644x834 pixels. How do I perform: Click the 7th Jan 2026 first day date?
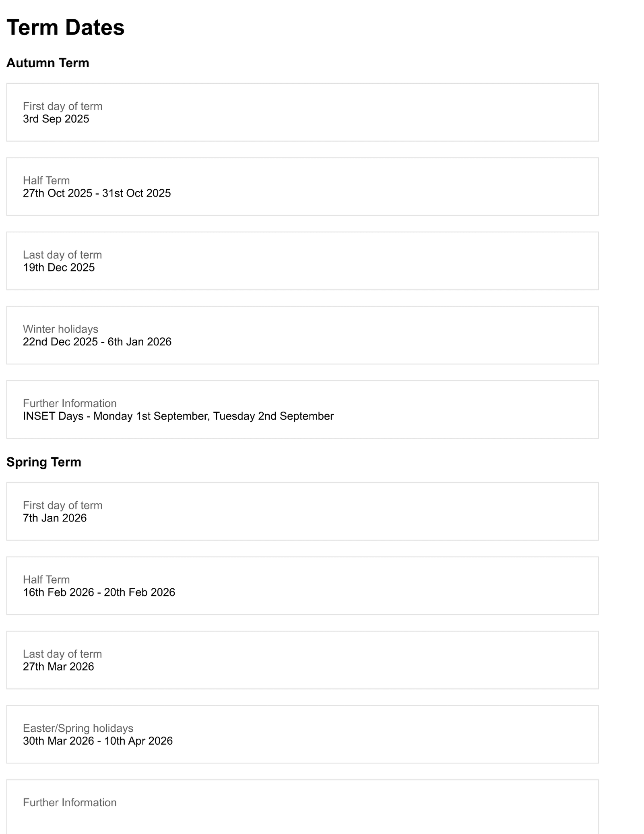pos(55,518)
